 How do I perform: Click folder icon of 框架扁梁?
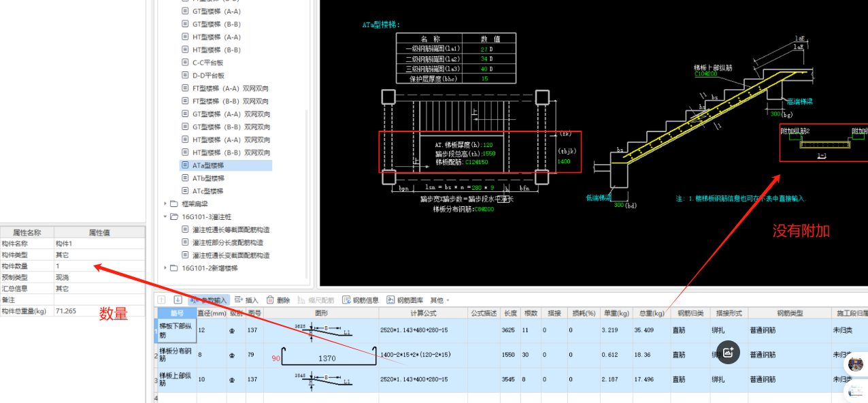(174, 204)
